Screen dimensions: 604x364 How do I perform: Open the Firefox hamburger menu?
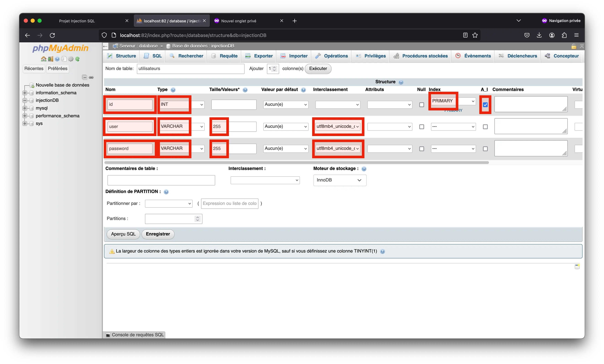576,35
